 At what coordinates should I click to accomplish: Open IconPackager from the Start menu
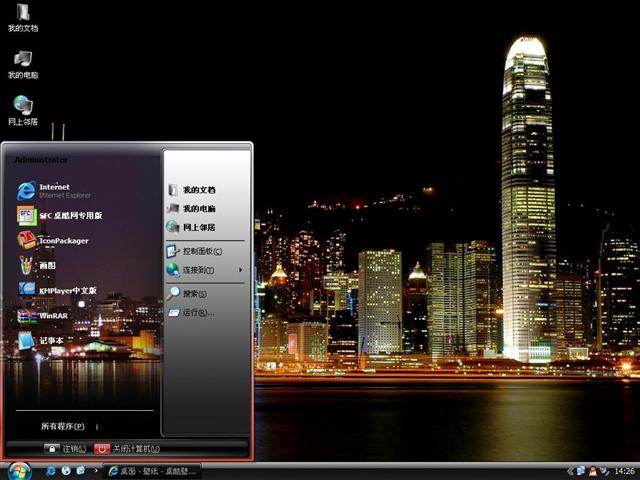(x=53, y=240)
